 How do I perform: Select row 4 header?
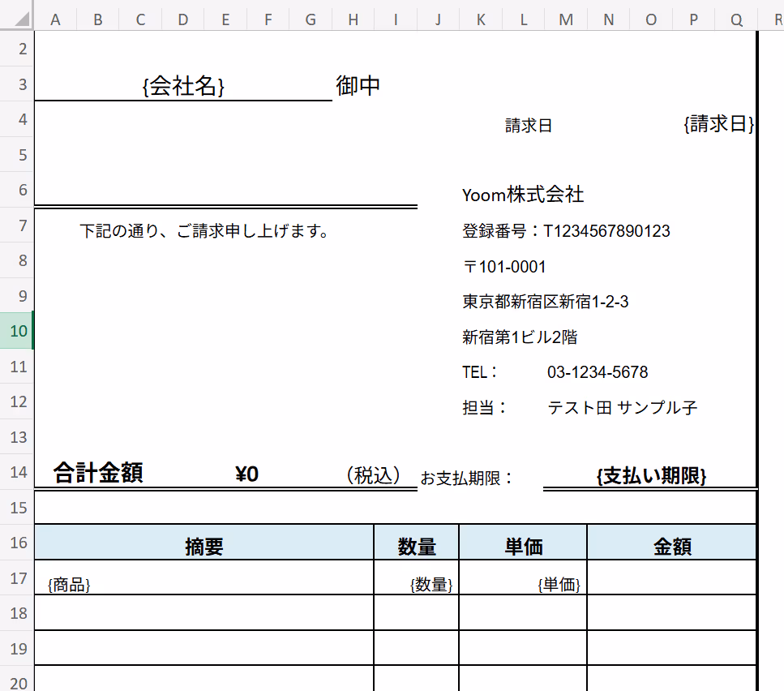click(17, 119)
